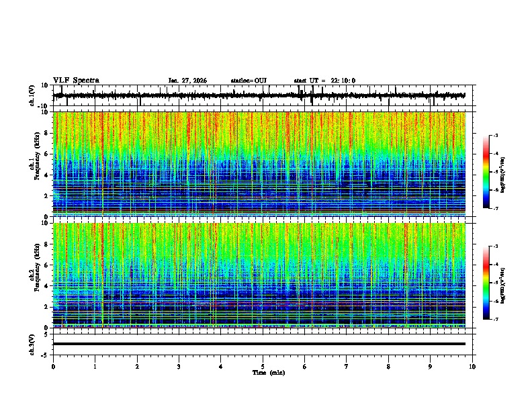The image size is (532, 411).
Task: Click the ch.2 Frequency (kHz) axis label
Action: click(35, 267)
